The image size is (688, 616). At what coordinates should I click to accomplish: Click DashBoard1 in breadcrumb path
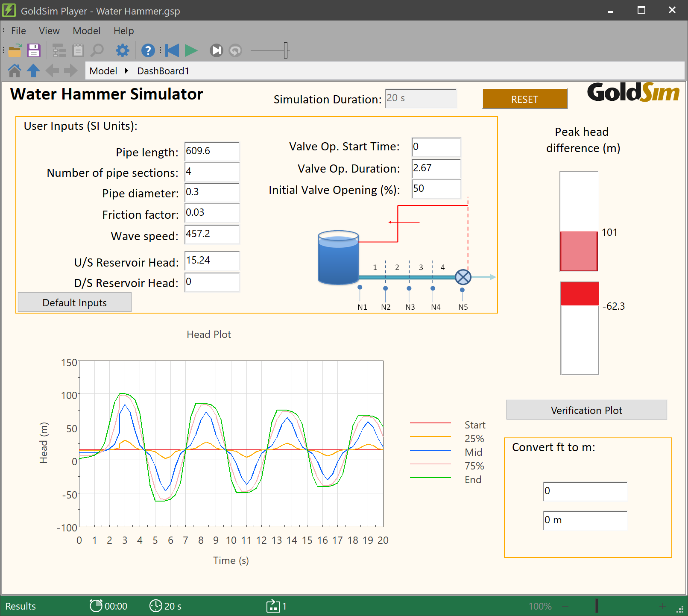[x=163, y=71]
